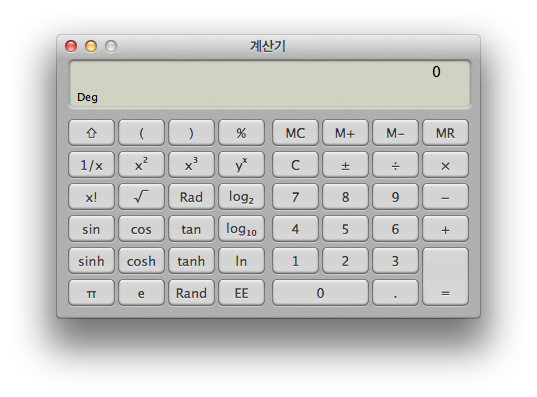Clear the display with C
The width and height of the screenshot is (537, 397).
295,165
